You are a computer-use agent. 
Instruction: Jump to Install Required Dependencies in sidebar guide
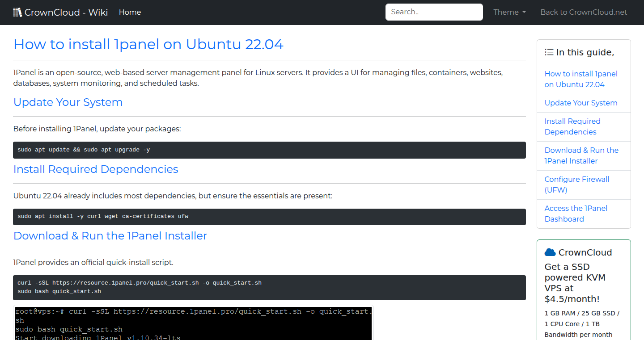point(572,126)
